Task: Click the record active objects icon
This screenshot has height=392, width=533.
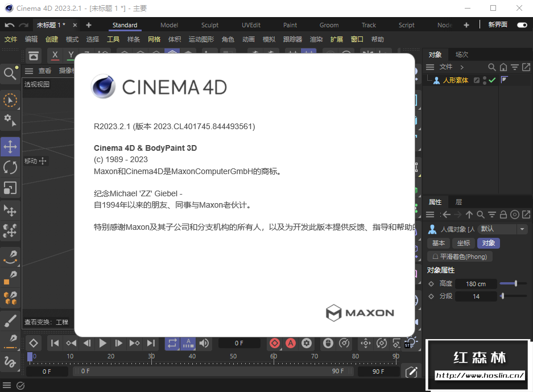Action: pyautogui.click(x=275, y=343)
